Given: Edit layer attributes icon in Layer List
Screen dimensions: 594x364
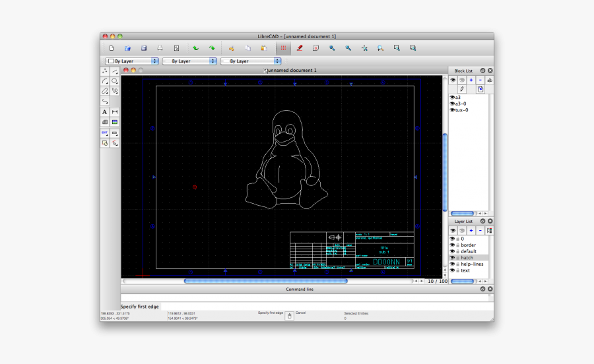Looking at the screenshot, I should [x=490, y=230].
